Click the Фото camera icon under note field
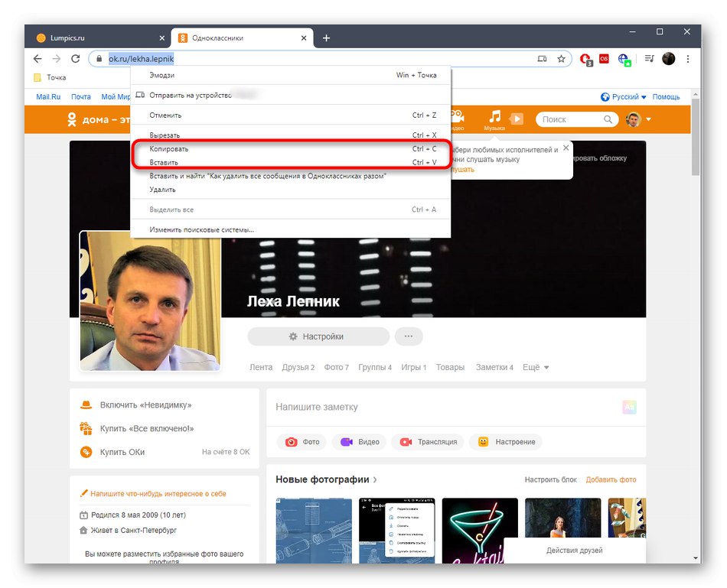 (293, 441)
